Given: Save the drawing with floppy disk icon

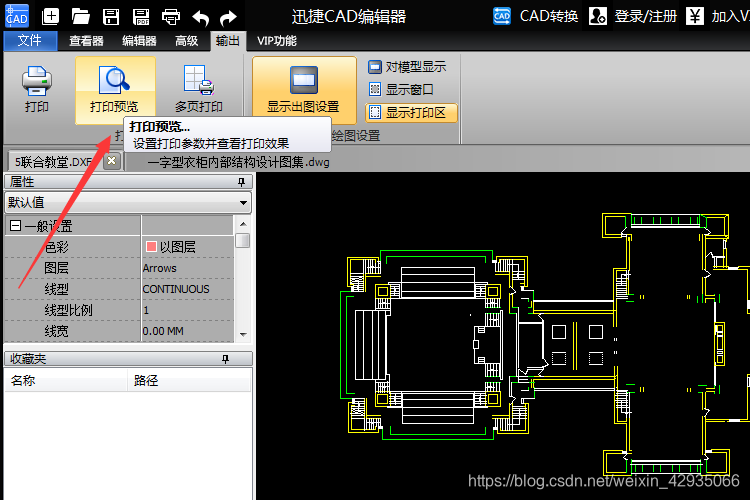Looking at the screenshot, I should [x=110, y=17].
